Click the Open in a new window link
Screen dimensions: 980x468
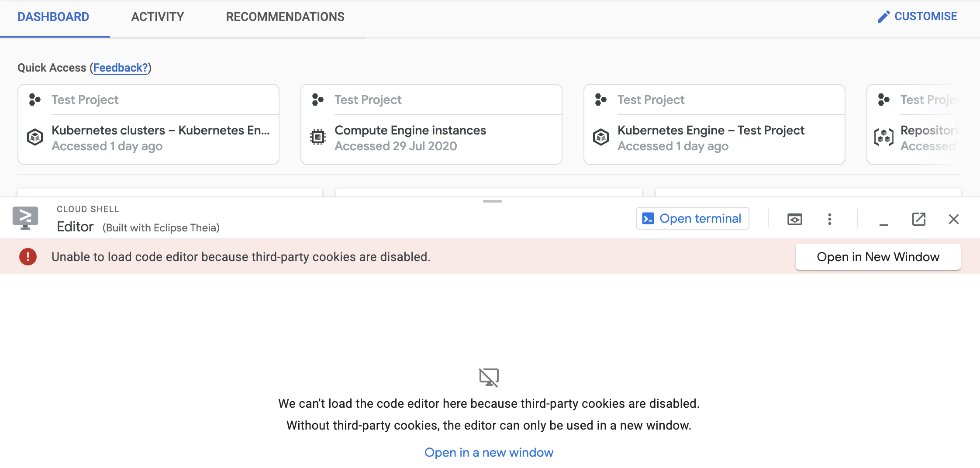pos(489,452)
